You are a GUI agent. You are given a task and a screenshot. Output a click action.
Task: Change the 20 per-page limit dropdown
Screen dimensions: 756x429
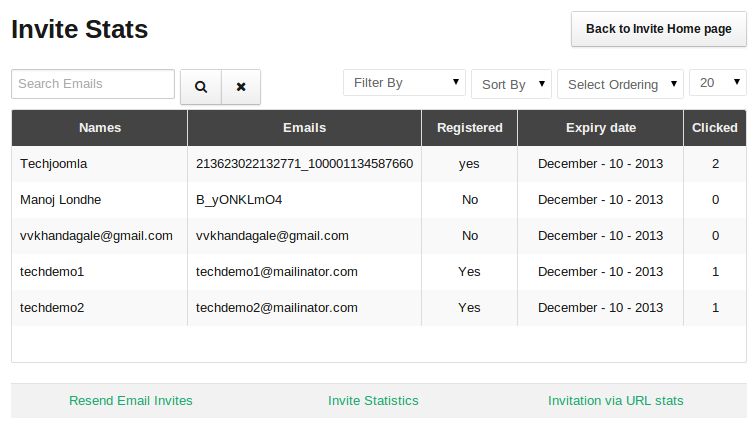[717, 83]
